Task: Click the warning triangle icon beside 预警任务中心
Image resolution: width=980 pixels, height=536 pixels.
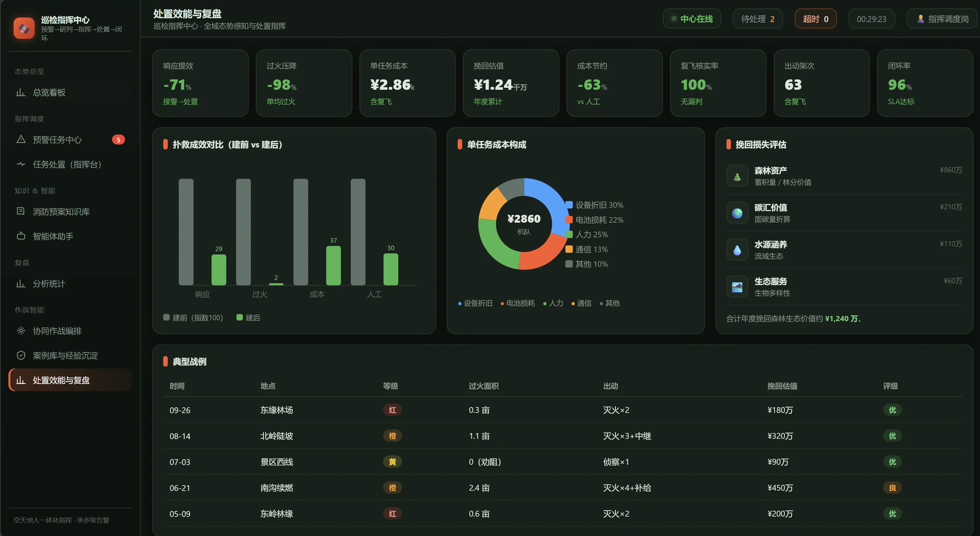Action: 21,139
